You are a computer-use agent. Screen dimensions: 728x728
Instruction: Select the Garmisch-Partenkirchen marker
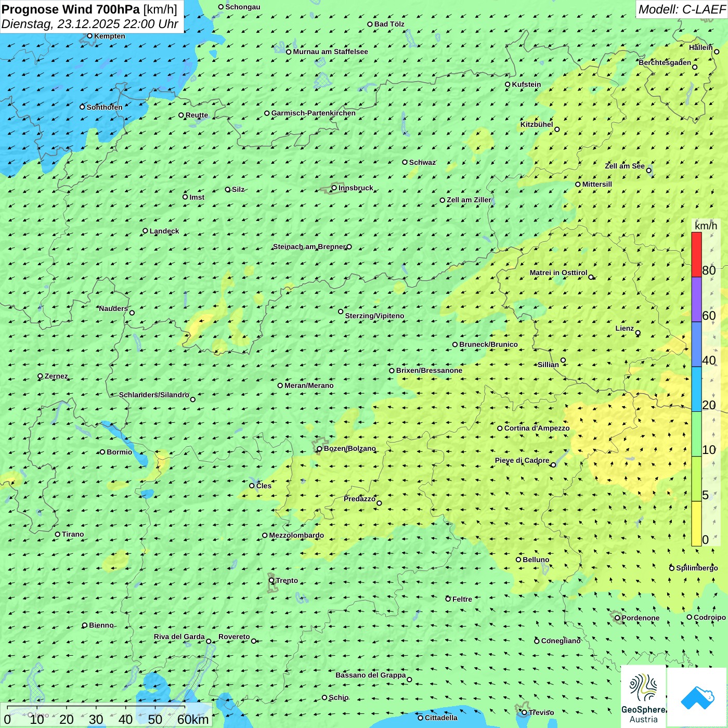pyautogui.click(x=267, y=113)
